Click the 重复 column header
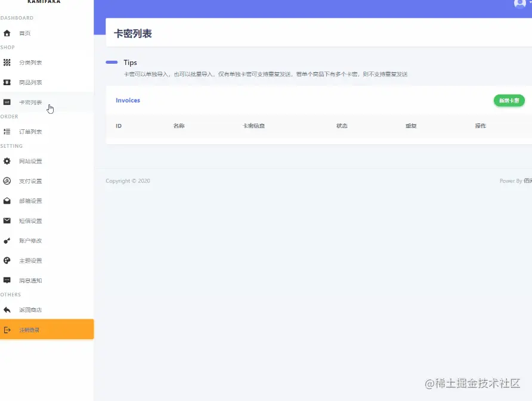 (x=411, y=126)
